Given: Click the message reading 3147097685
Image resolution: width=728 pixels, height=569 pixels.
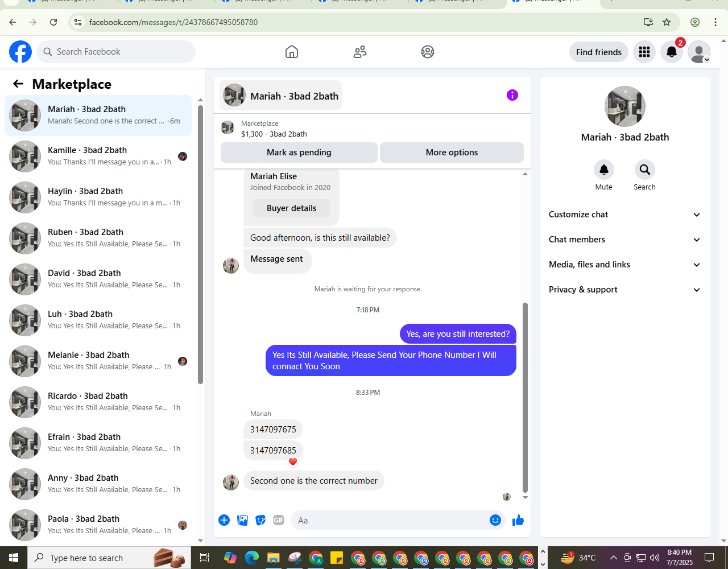Looking at the screenshot, I should [273, 451].
